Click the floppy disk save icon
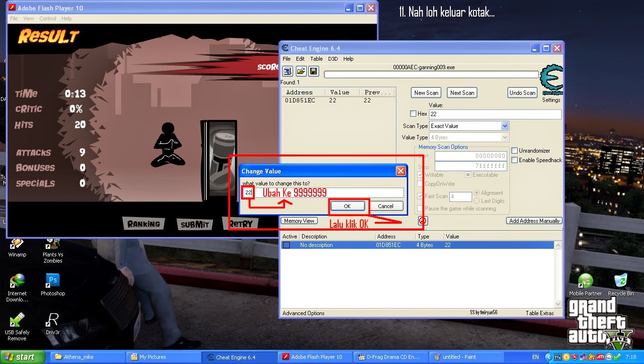The width and height of the screenshot is (644, 364). tap(313, 72)
